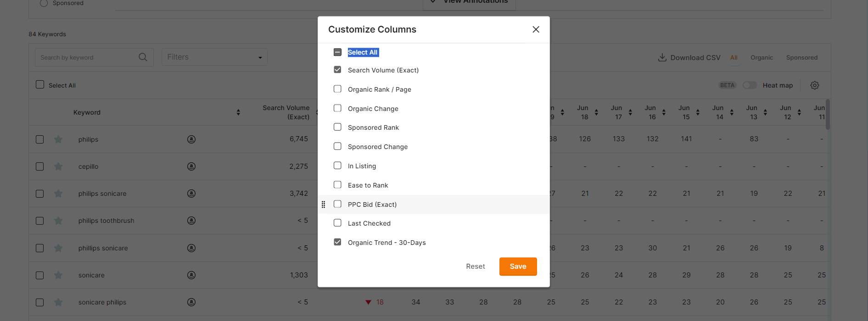Toggle the Heat map switch
Viewport: 868px width, 321px height.
click(x=750, y=85)
